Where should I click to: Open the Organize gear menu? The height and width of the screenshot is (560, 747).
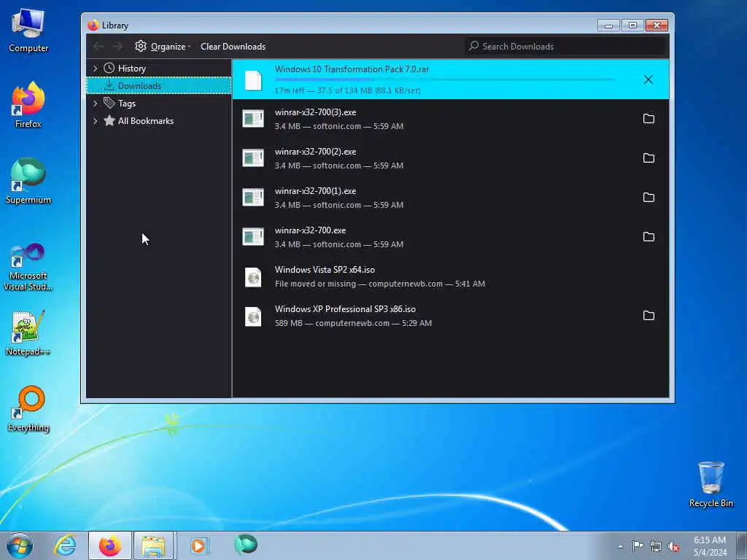163,46
